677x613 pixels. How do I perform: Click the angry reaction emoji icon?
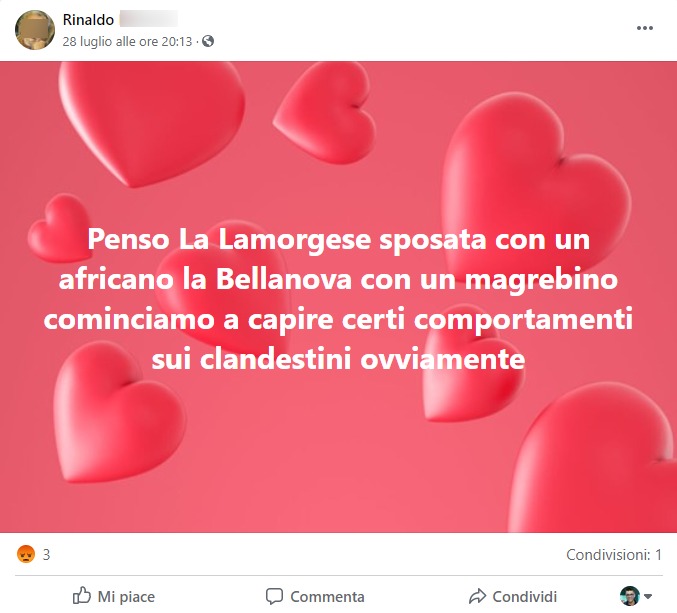[26, 554]
